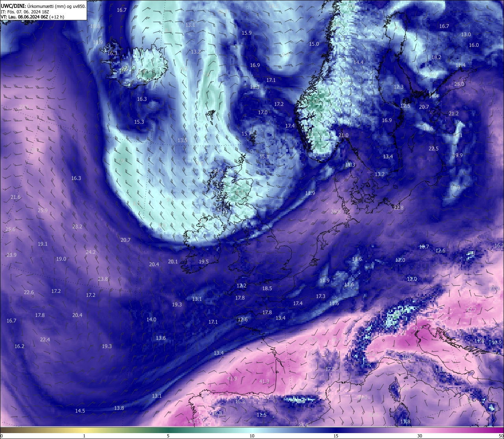Click the 18.2 value label
The height and width of the screenshot is (439, 504).
[x=436, y=57]
